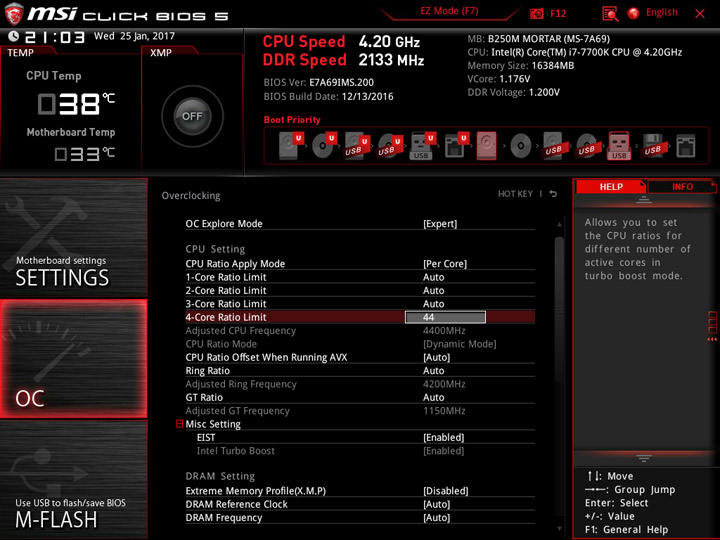
Task: Click the MSI dragon shield logo
Action: 13,14
